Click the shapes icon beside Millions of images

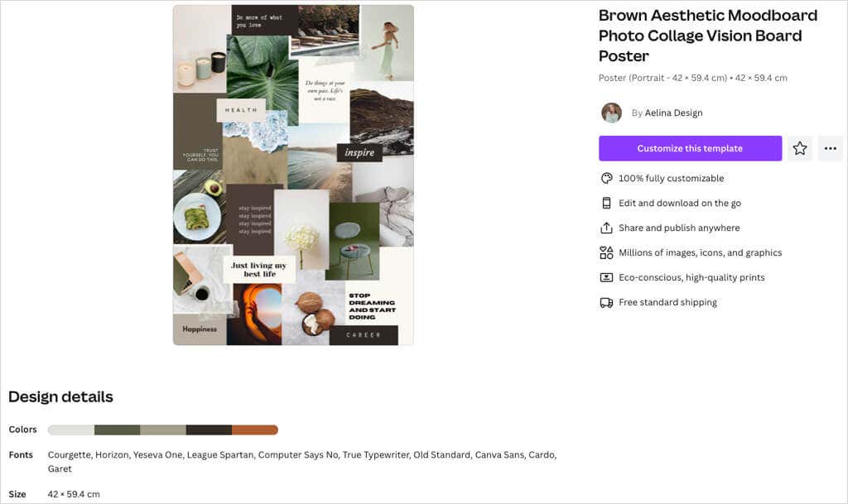point(606,252)
